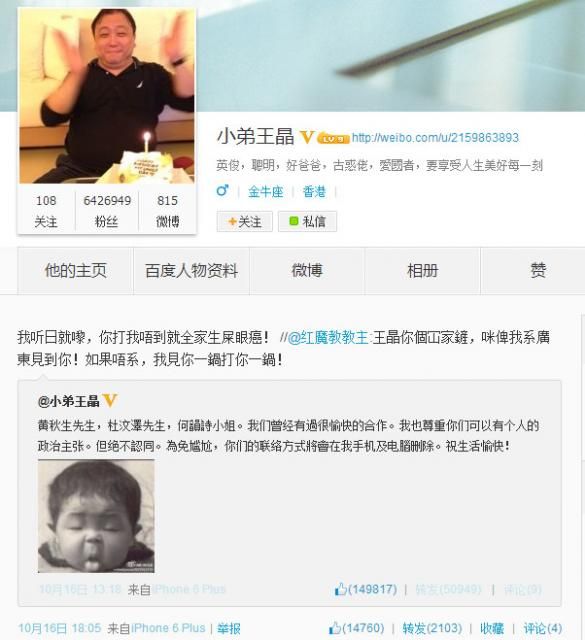This screenshot has width=585, height=640.
Task: View the 6426949 粉丝 followers count
Action: click(x=107, y=211)
